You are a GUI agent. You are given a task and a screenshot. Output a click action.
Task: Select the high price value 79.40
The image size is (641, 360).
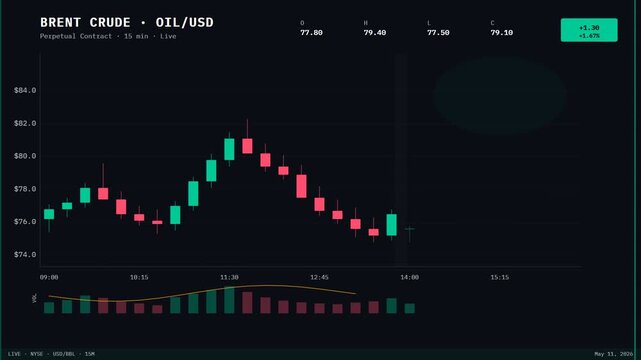coord(374,33)
